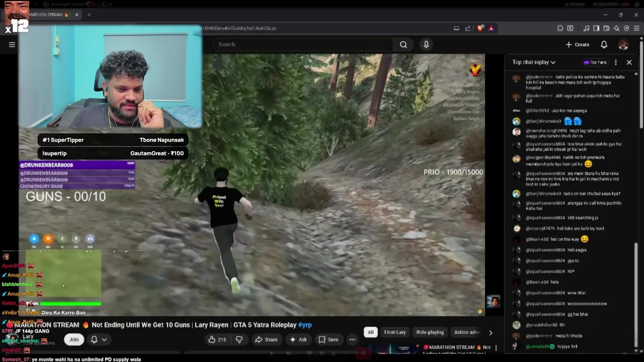
Task: Click the tab search icon beside extensions
Action: click(x=570, y=28)
